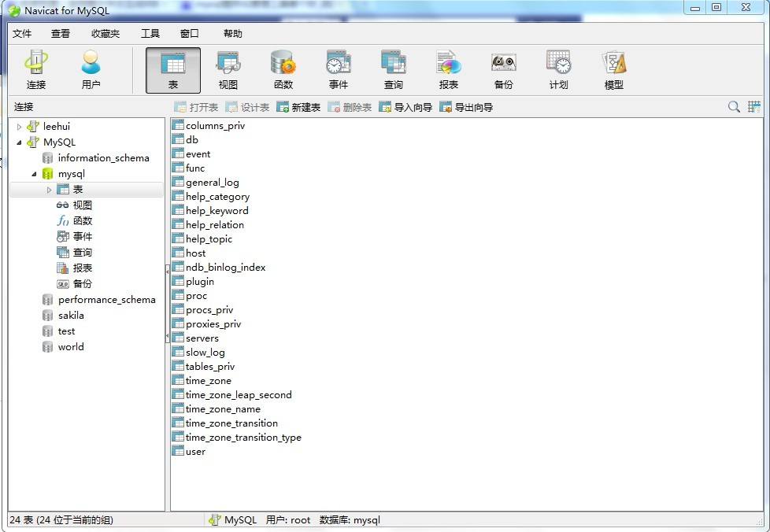Select the 视图 (View) toolbar icon
The height and width of the screenshot is (532, 770).
[x=228, y=70]
